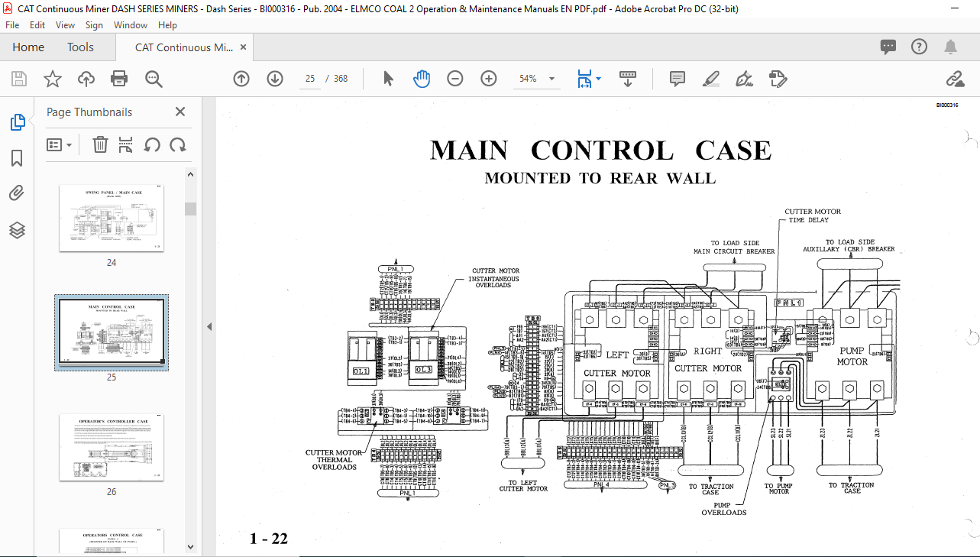Viewport: 980px width, 557px height.
Task: Close the Page Thumbnails panel
Action: click(x=180, y=112)
